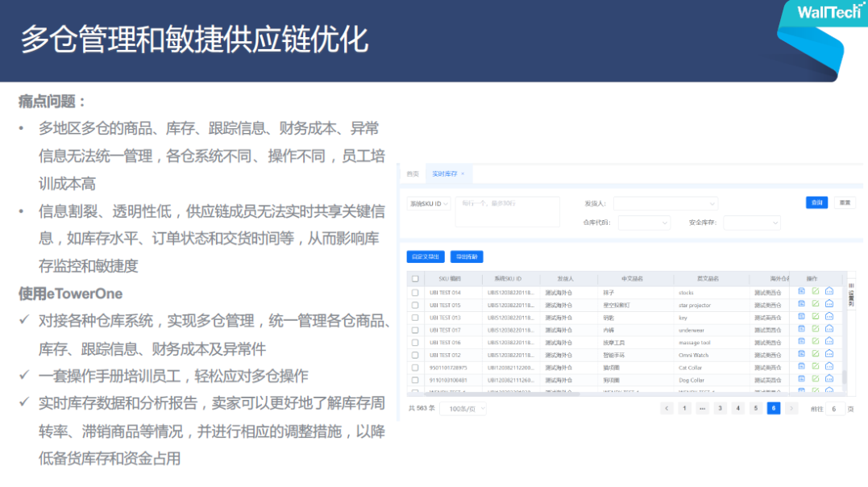The height and width of the screenshot is (487, 868).
Task: Click the 'massage tool' cell
Action: 694,343
